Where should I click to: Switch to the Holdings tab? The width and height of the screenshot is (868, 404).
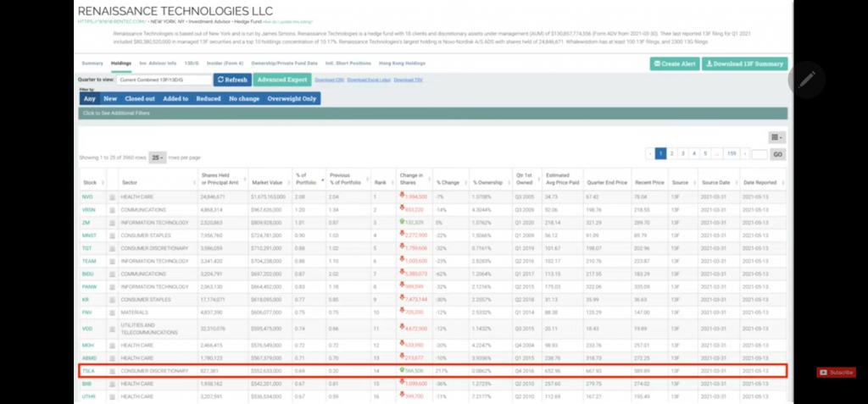[x=121, y=63]
